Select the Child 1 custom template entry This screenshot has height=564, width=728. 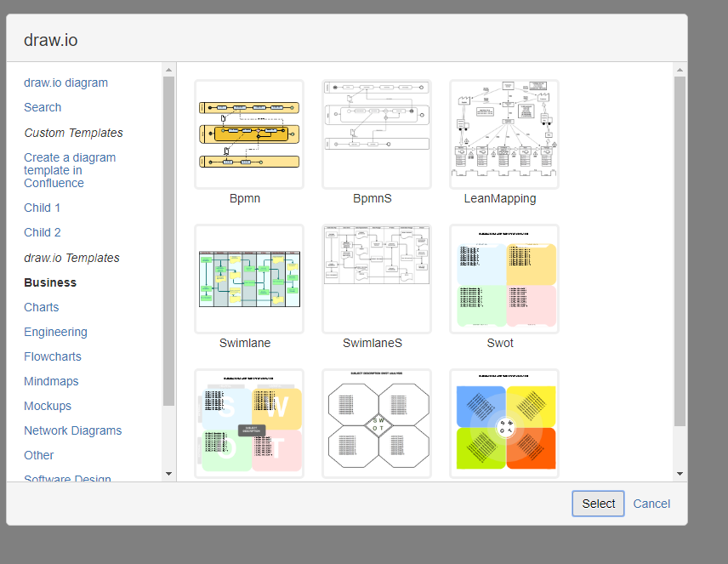pos(43,208)
